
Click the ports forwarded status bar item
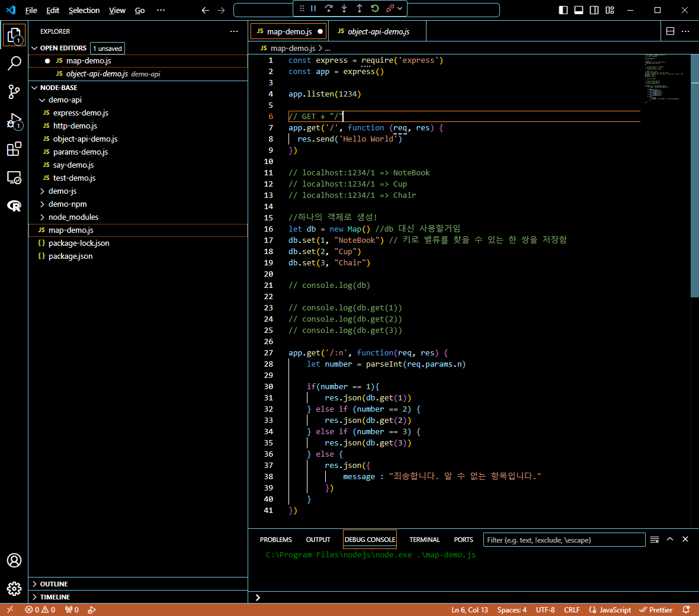tap(72, 609)
